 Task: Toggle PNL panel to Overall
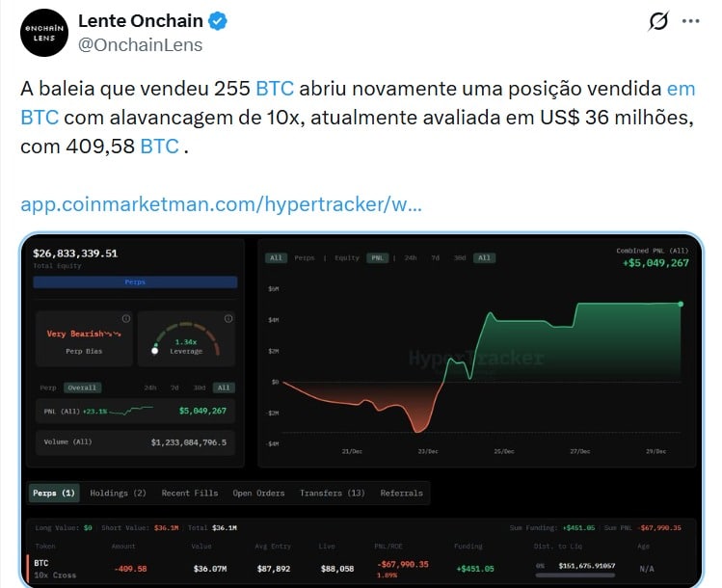tap(82, 388)
